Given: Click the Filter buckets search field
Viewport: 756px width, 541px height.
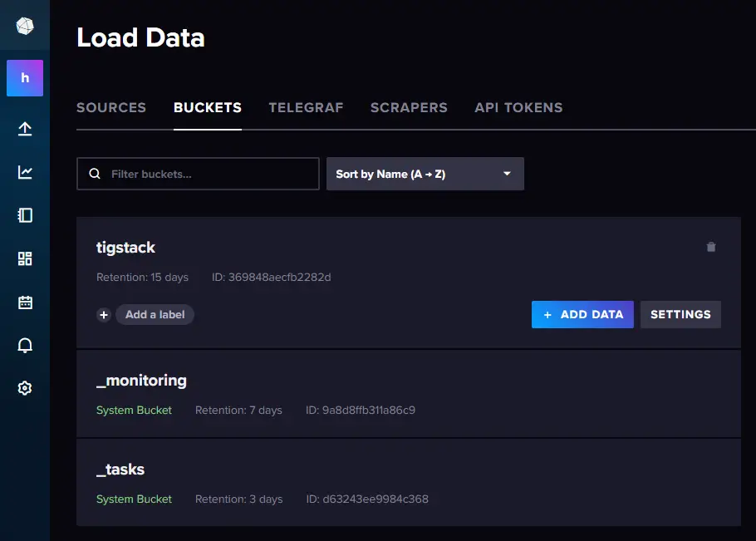Looking at the screenshot, I should click(x=197, y=173).
